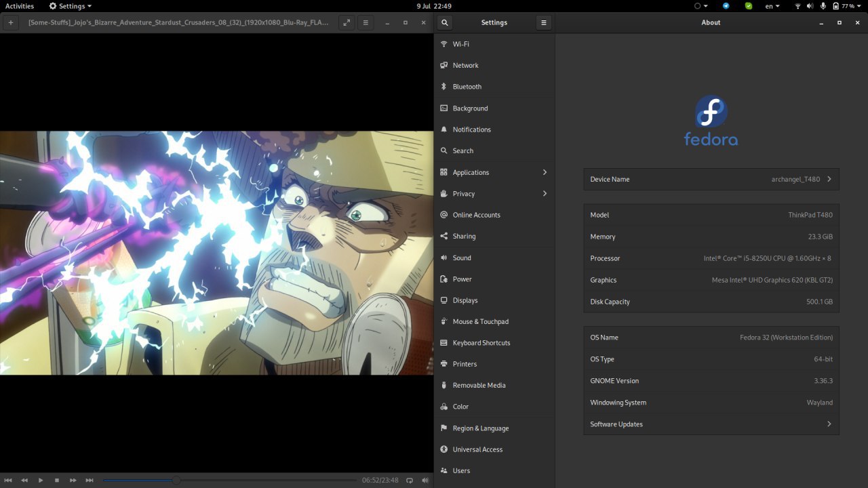Image resolution: width=868 pixels, height=488 pixels.
Task: Click the green checkmark tray icon
Action: [749, 6]
